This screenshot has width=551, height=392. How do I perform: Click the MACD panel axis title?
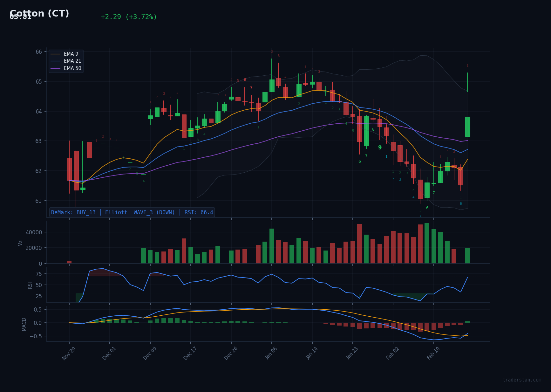tap(24, 324)
